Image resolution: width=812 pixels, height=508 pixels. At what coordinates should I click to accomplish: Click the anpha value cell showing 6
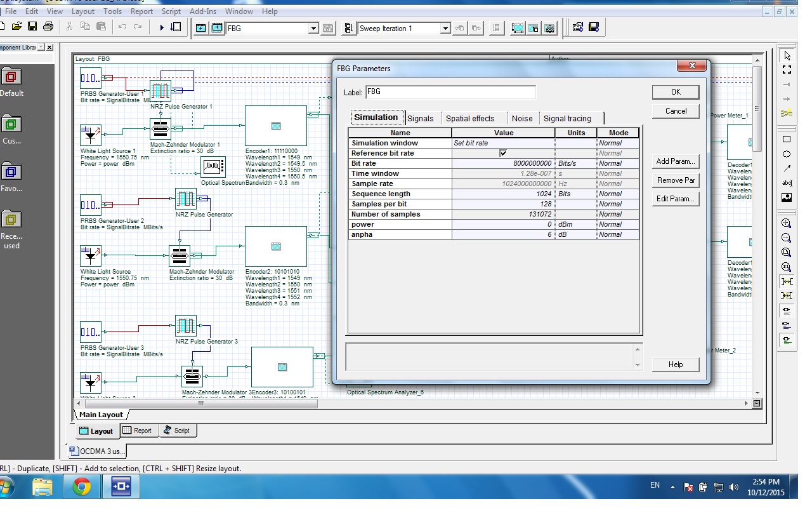click(503, 234)
